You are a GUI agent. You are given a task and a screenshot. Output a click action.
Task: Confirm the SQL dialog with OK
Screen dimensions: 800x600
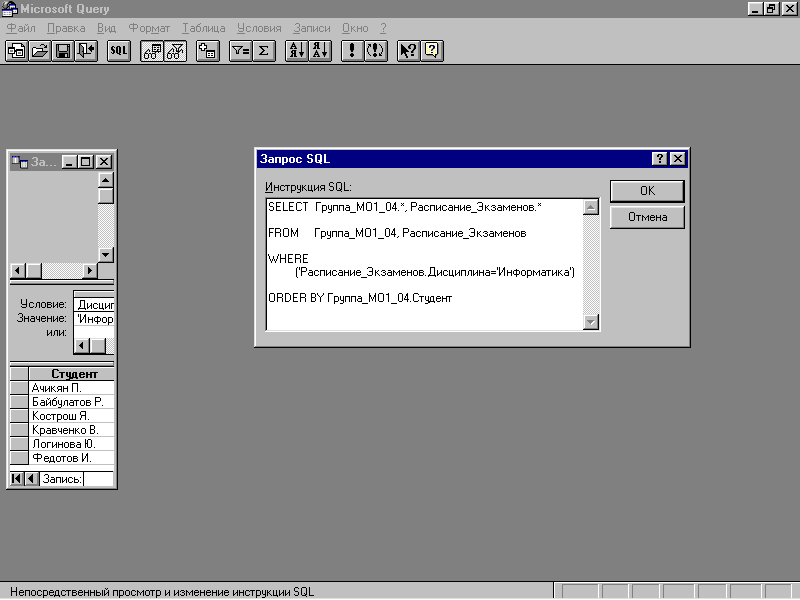(647, 191)
